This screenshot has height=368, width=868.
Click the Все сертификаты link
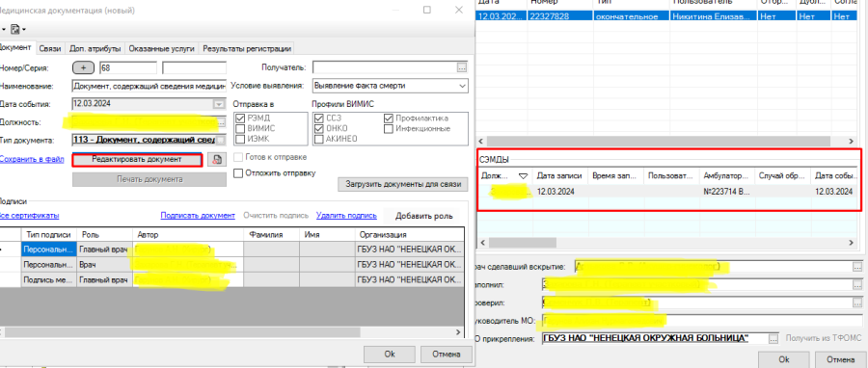[x=29, y=216]
